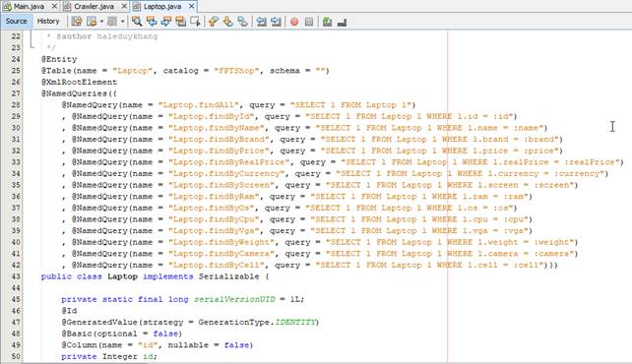Switch editor to History view
Screen dimensions: 632x364
(48, 21)
